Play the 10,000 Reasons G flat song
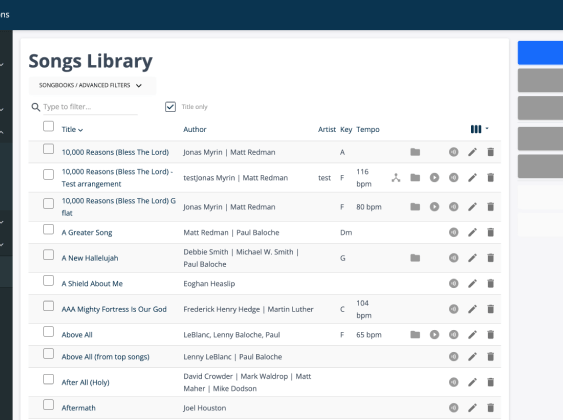 [434, 207]
